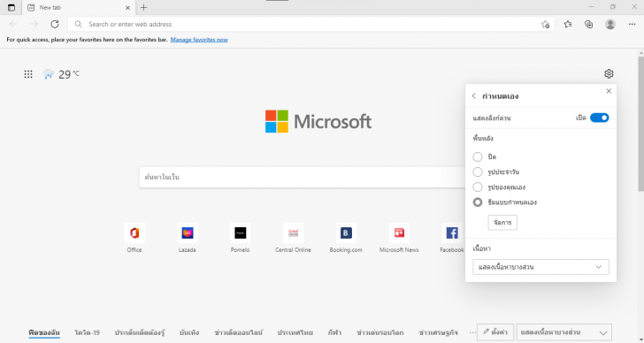Select the ปิด background option

coord(478,156)
